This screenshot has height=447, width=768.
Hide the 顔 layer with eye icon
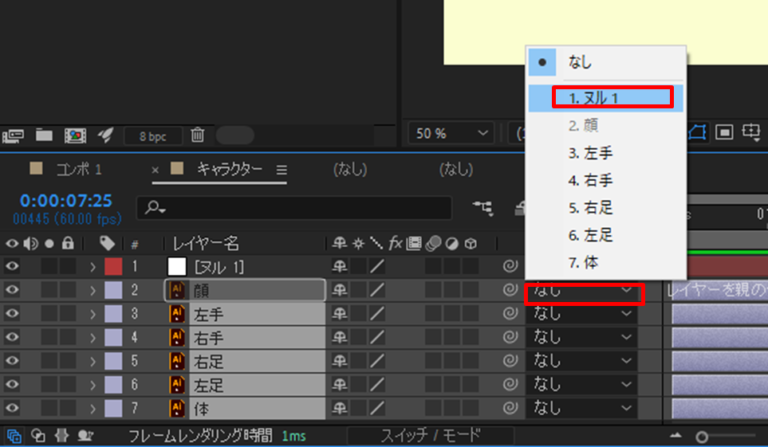(x=12, y=290)
